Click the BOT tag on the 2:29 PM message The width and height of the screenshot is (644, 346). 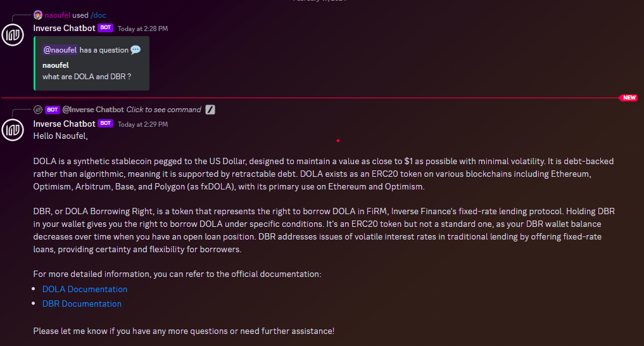[x=105, y=124]
